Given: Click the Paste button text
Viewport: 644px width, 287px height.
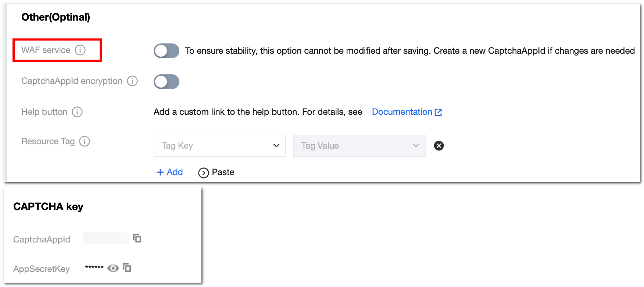Looking at the screenshot, I should click(223, 172).
